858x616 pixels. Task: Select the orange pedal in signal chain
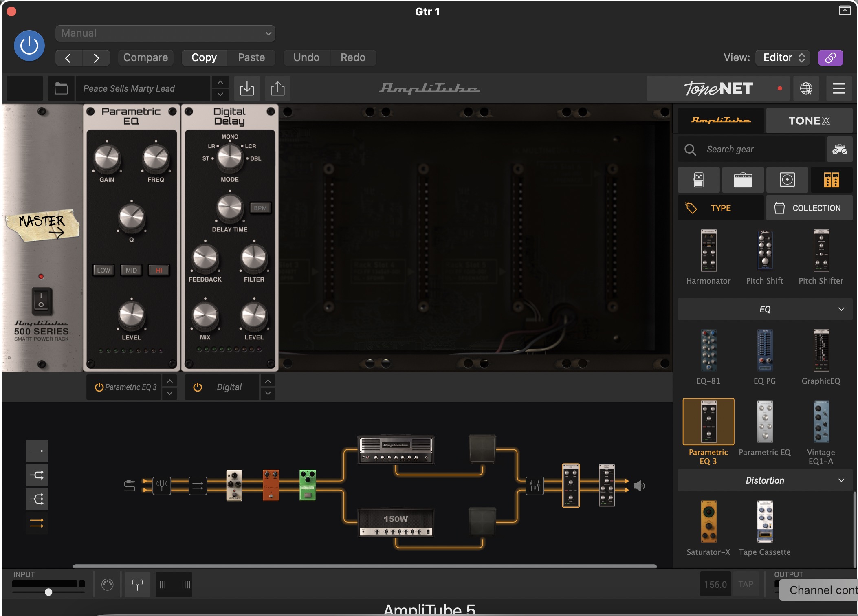pos(271,485)
